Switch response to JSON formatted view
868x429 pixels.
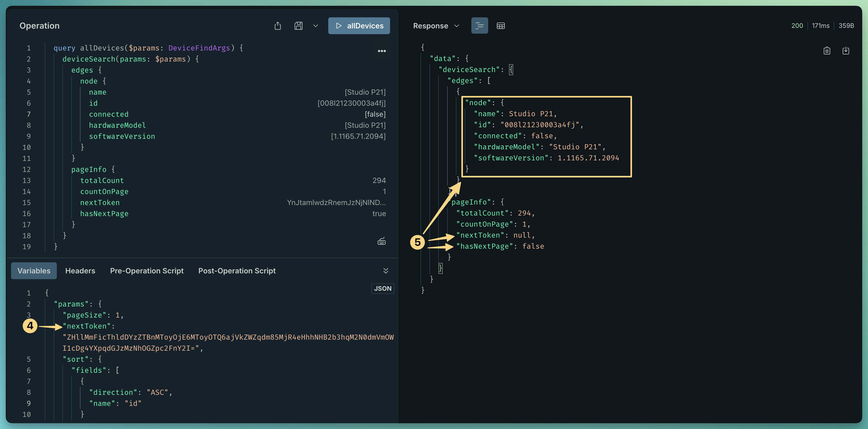coord(480,26)
